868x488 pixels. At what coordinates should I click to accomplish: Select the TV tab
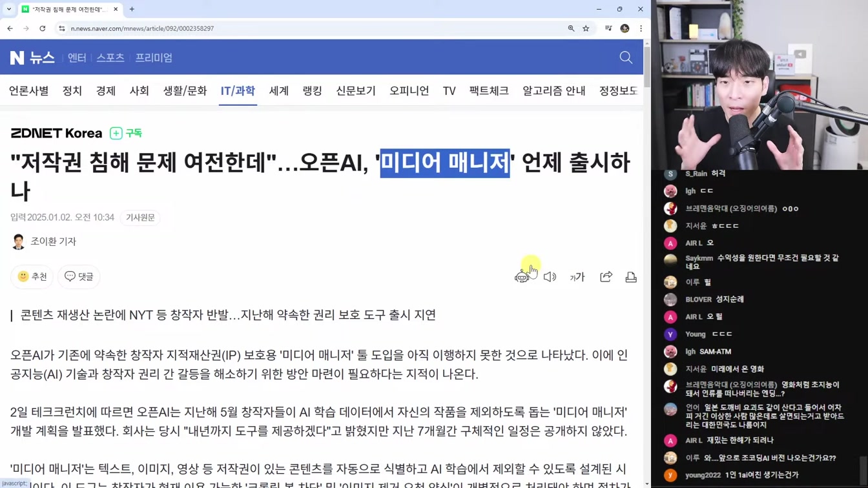tap(449, 91)
